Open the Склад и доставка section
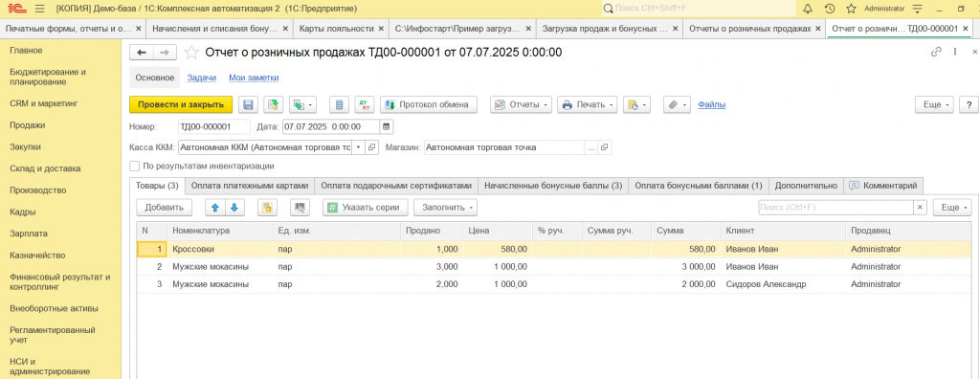The height and width of the screenshot is (379, 980). pos(45,168)
